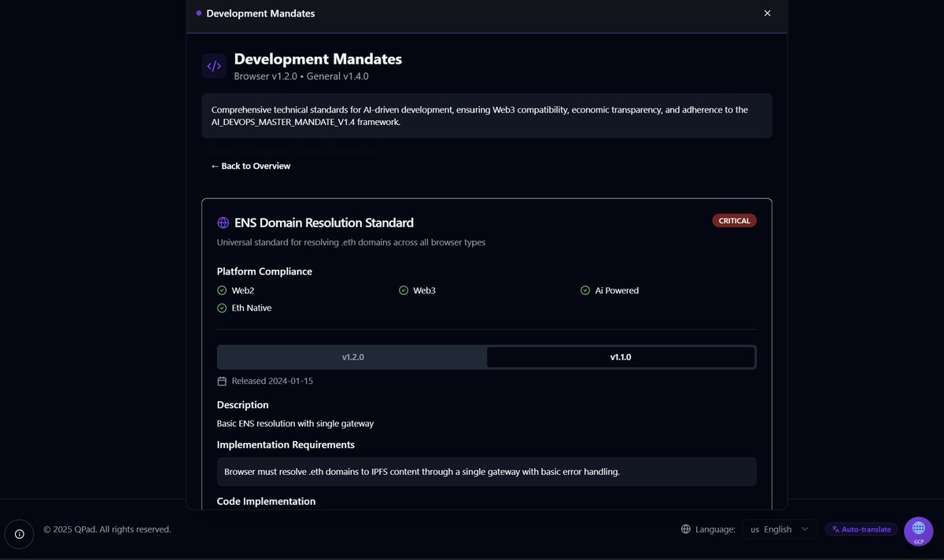The image size is (944, 560).
Task: Click the Web2 compliance check icon
Action: (222, 290)
